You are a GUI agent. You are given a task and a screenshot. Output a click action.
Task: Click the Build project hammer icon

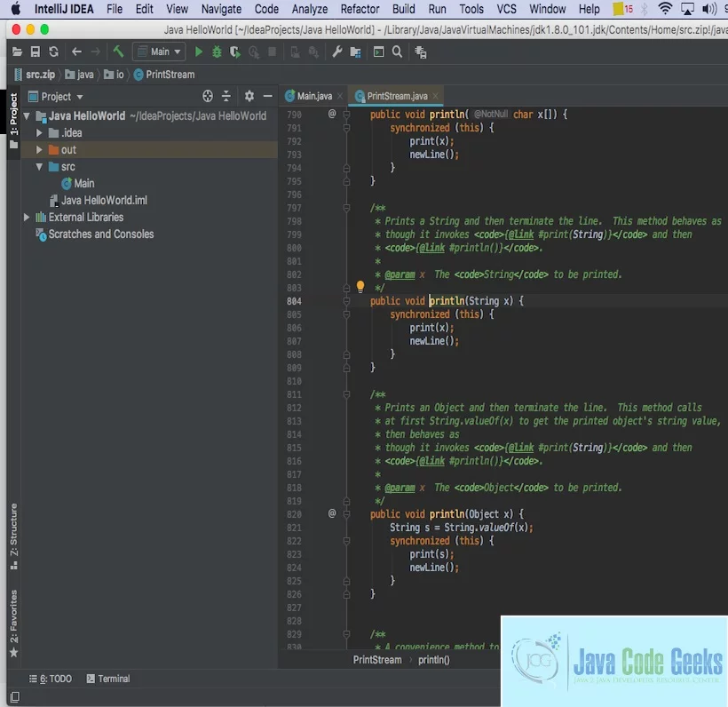coord(118,52)
